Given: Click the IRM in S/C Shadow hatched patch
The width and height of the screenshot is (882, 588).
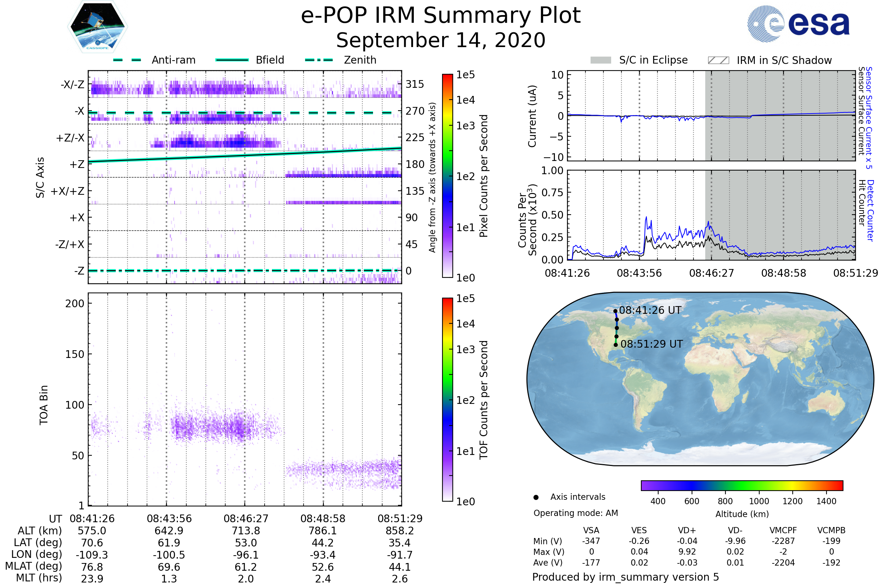Looking at the screenshot, I should click(718, 60).
